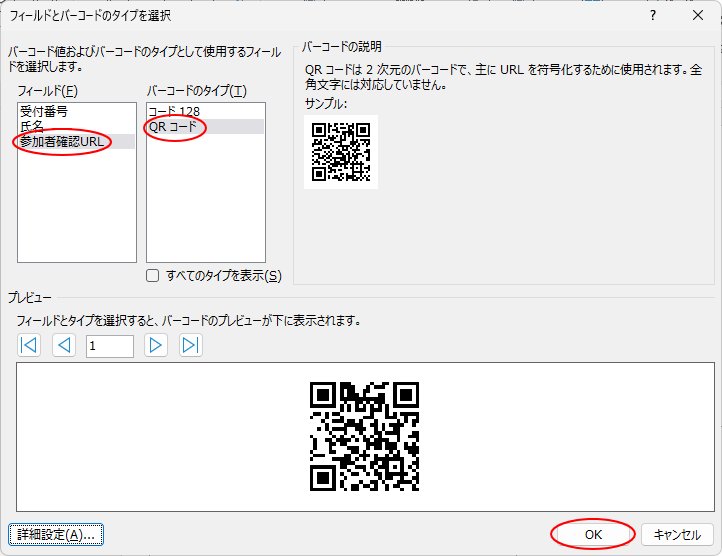Select コード 128 barcode type

click(173, 111)
